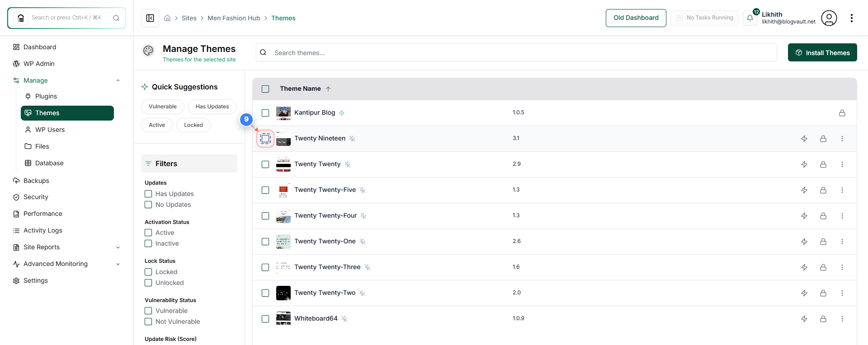Check the Unlocked filter checkbox
868x345 pixels.
tap(148, 283)
